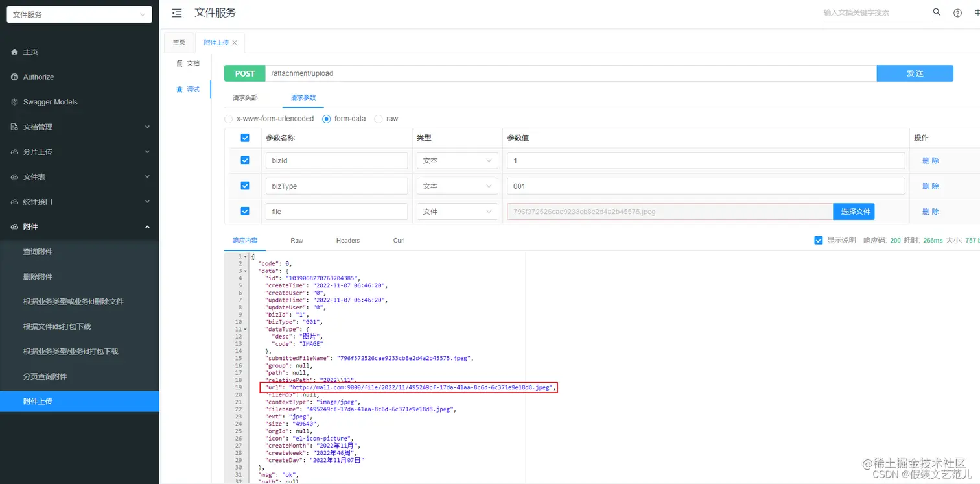Collapse JSON line 1 fold arrow
The height and width of the screenshot is (484, 980).
coord(245,256)
